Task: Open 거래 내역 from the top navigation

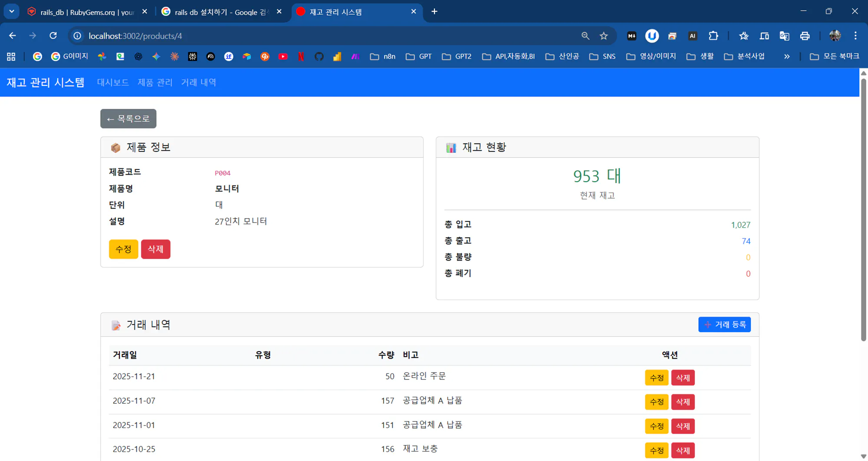Action: (x=198, y=82)
